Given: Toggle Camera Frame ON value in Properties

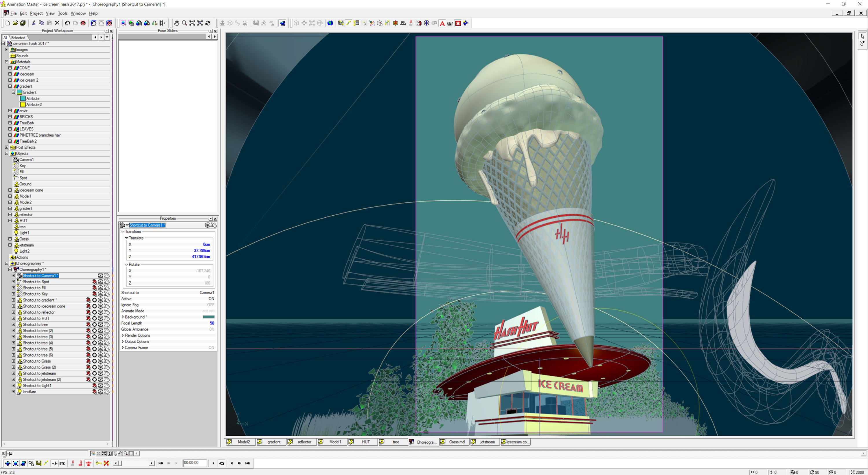Looking at the screenshot, I should 211,348.
